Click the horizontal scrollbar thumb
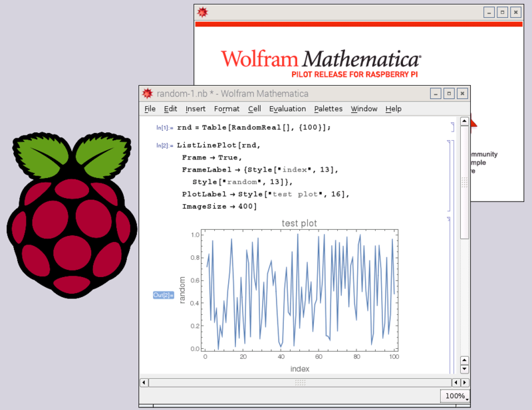Screen dimensions: 532x410 point(300,383)
